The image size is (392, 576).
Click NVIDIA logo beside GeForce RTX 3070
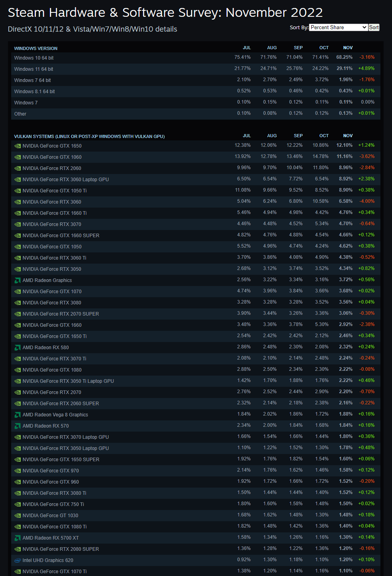(18, 224)
